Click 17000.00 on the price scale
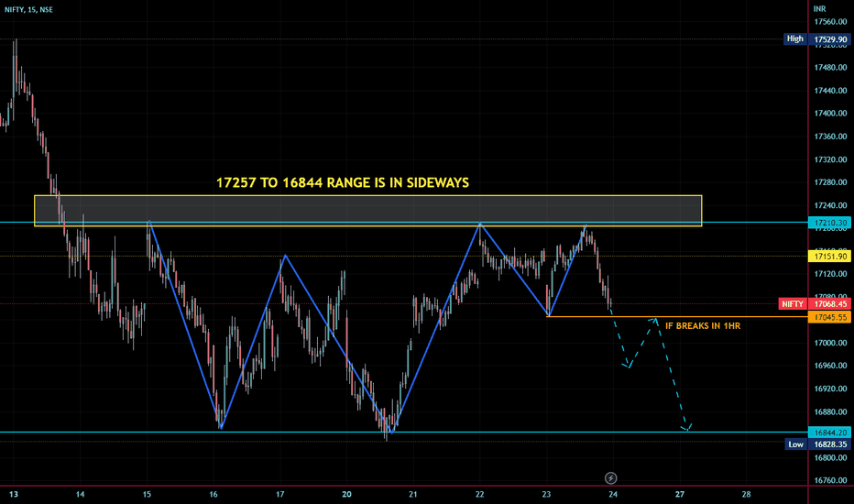854x504 pixels. pyautogui.click(x=830, y=343)
